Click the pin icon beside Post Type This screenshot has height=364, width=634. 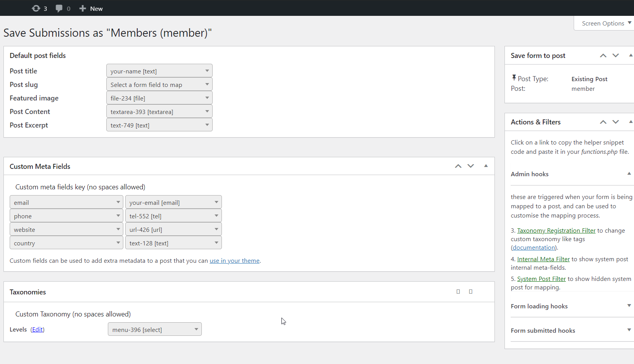click(514, 77)
